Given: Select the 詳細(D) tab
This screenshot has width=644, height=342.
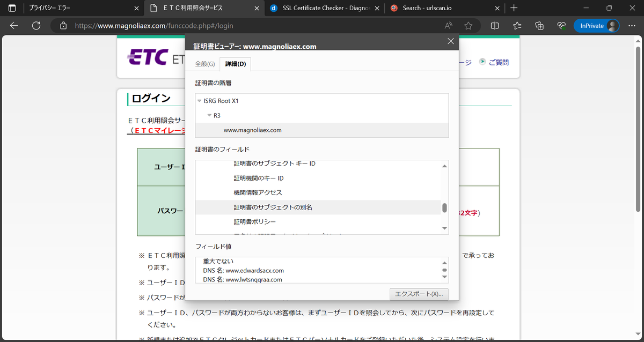Looking at the screenshot, I should tap(236, 64).
